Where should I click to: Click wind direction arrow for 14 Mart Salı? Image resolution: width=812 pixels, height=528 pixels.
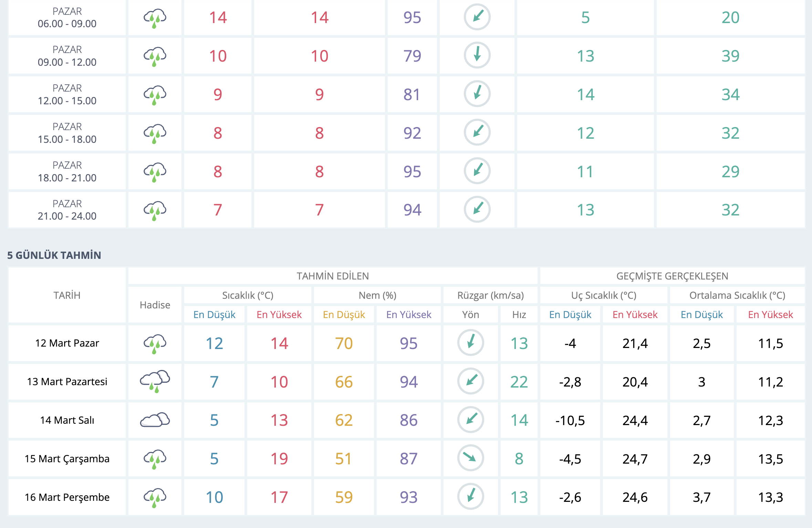tap(470, 420)
